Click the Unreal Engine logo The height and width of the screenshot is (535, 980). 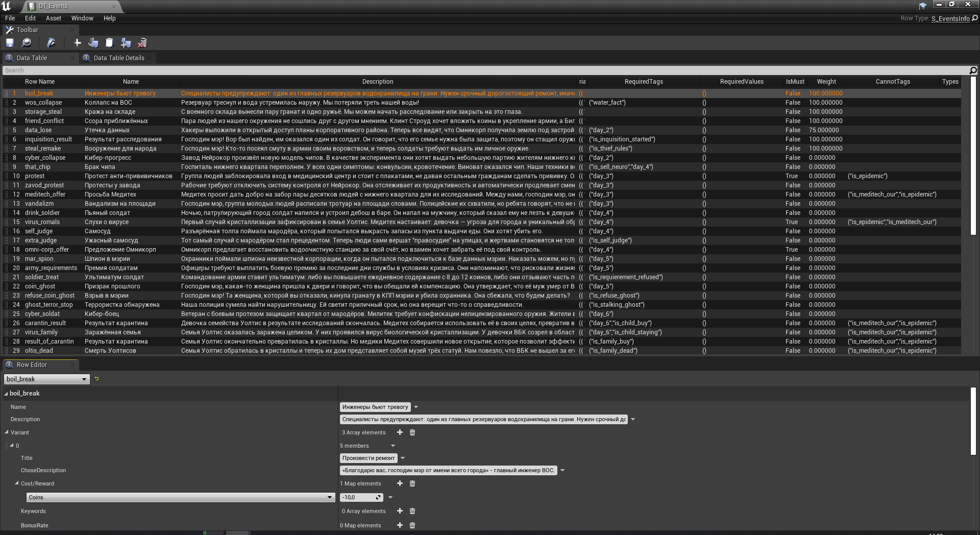tap(6, 6)
